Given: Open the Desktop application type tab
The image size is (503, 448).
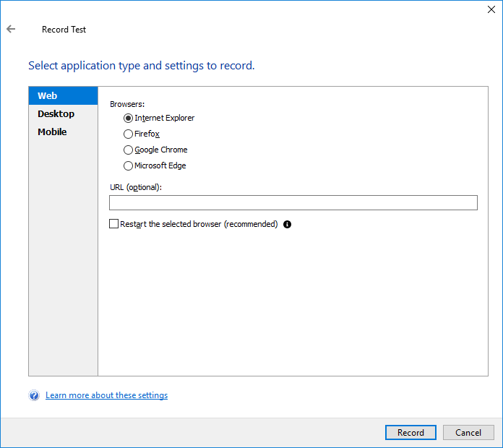Looking at the screenshot, I should (56, 114).
